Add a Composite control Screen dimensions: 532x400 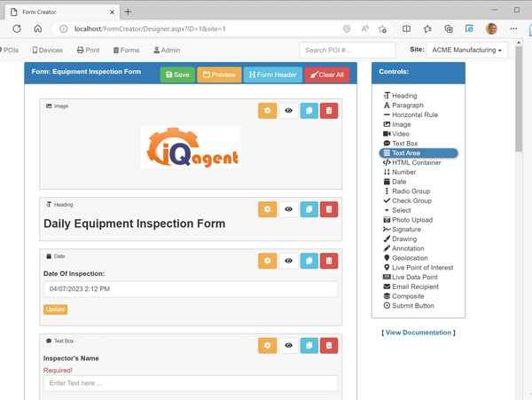[x=403, y=296]
